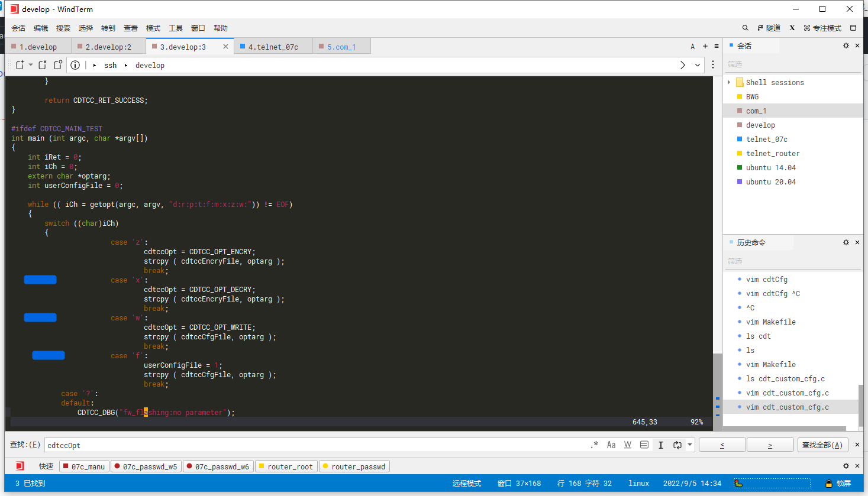Screen dimensions: 868x496
Task: Find previous match with the < button
Action: click(x=722, y=445)
